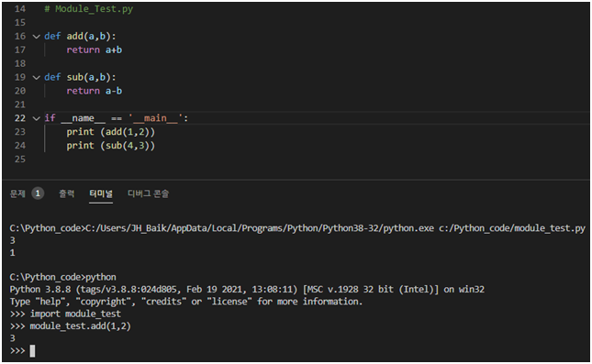
Task: Click the '__main__' string in editor
Action: 155,118
